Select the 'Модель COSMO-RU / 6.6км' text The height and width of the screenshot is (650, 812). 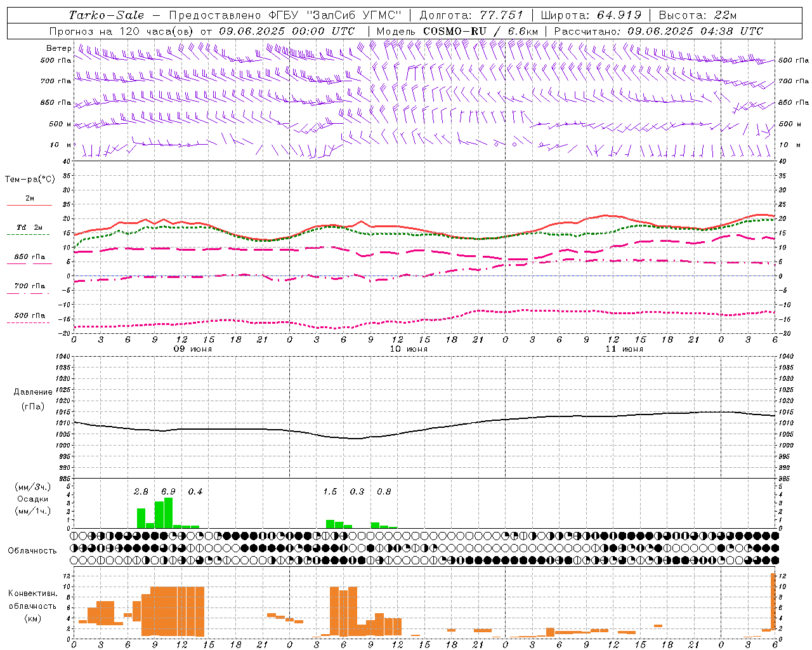pos(457,31)
